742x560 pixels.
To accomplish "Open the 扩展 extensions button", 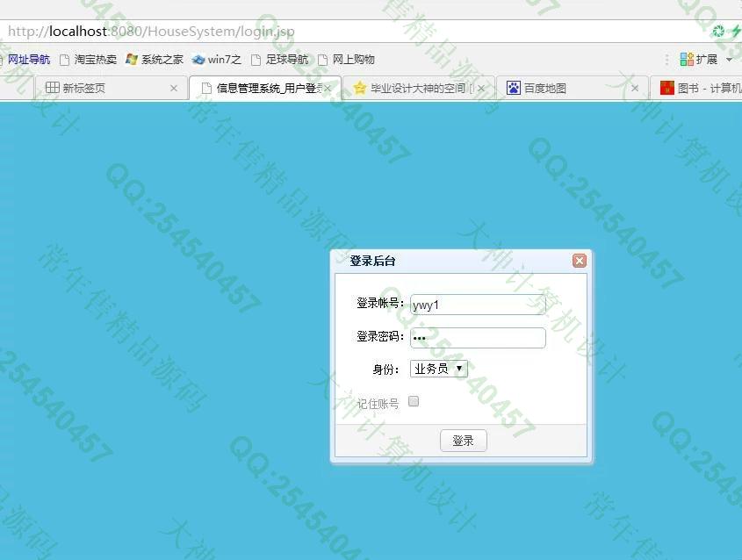I will tap(699, 59).
